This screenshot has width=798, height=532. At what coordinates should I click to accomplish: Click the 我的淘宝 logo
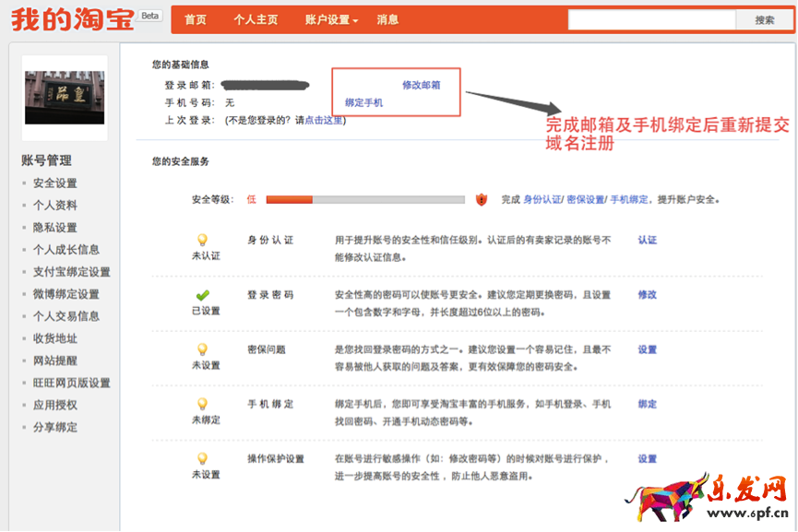tap(72, 19)
